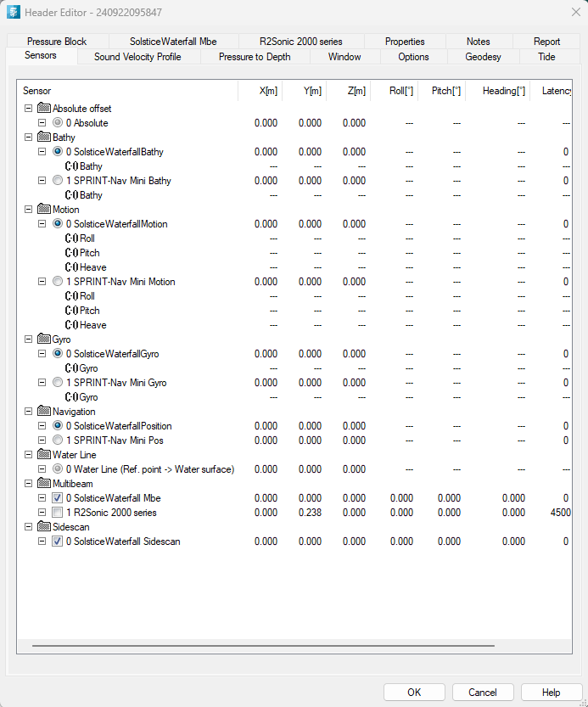Image resolution: width=588 pixels, height=707 pixels.
Task: Collapse the Motion tree group
Action: click(x=28, y=209)
